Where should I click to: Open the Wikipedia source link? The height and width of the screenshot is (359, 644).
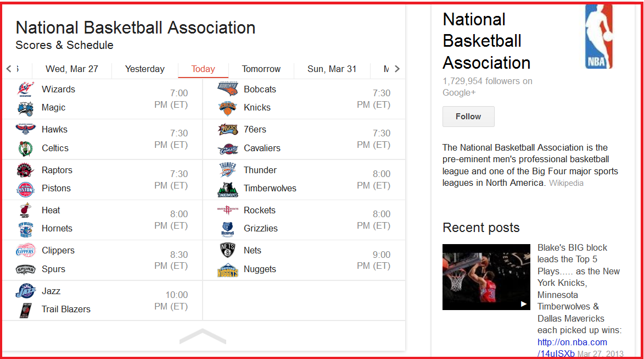[566, 183]
